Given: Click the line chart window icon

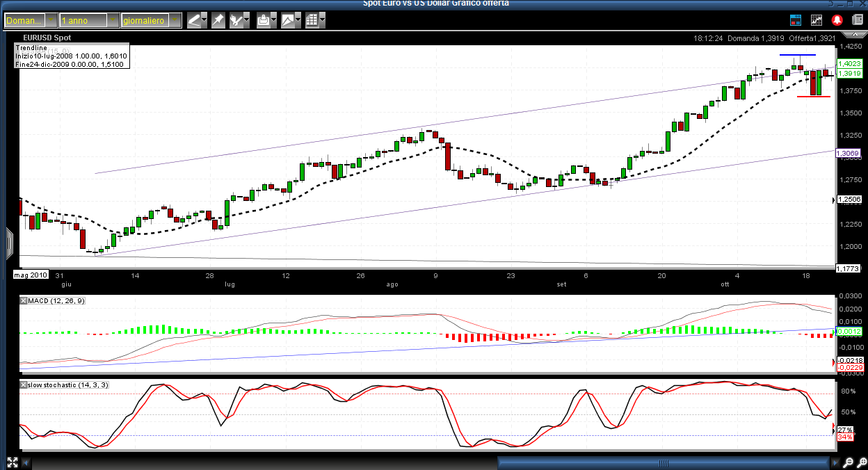Looking at the screenshot, I should 817,21.
